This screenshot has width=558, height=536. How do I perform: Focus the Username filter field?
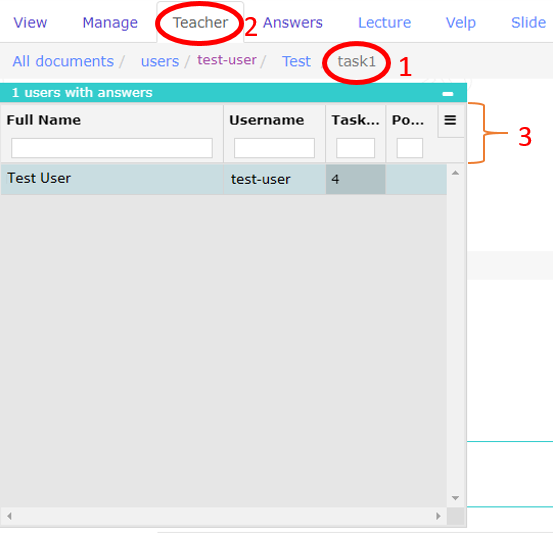click(274, 148)
